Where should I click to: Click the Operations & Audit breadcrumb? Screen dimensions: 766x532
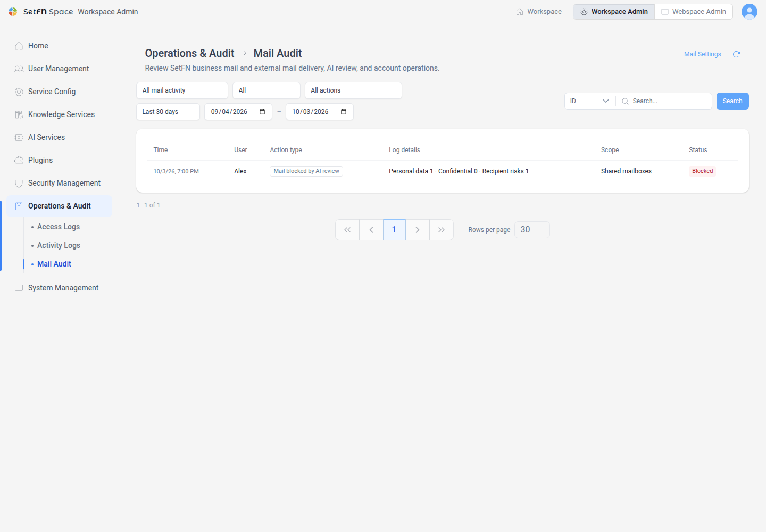pos(189,53)
